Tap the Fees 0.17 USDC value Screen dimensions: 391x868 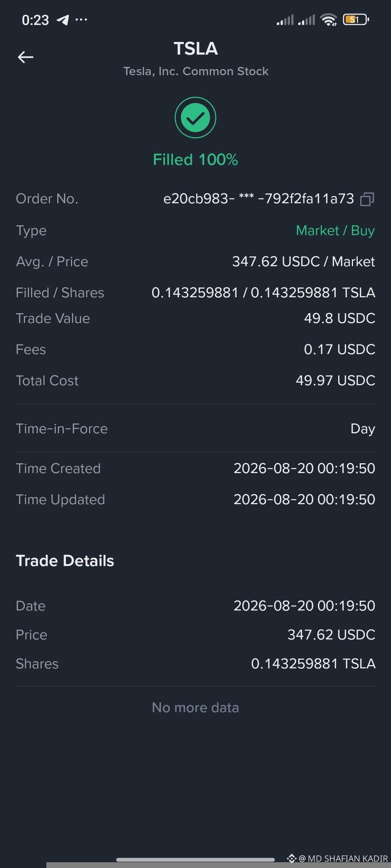tap(340, 349)
